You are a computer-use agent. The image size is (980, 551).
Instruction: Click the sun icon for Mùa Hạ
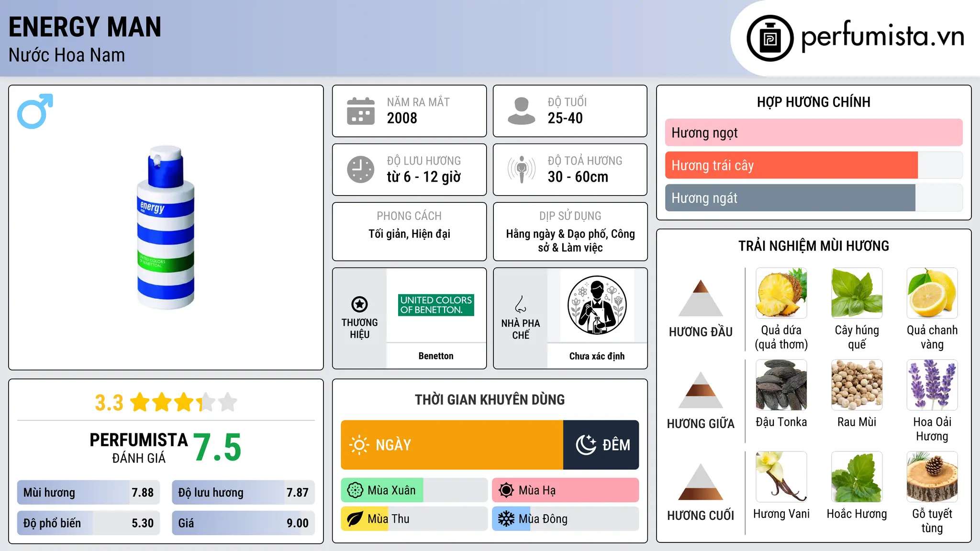click(x=506, y=490)
